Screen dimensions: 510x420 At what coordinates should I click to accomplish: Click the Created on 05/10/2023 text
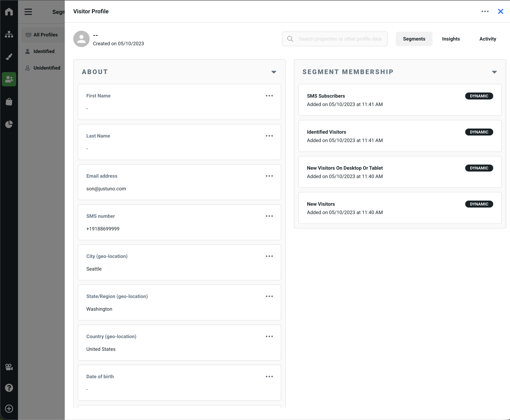(118, 44)
